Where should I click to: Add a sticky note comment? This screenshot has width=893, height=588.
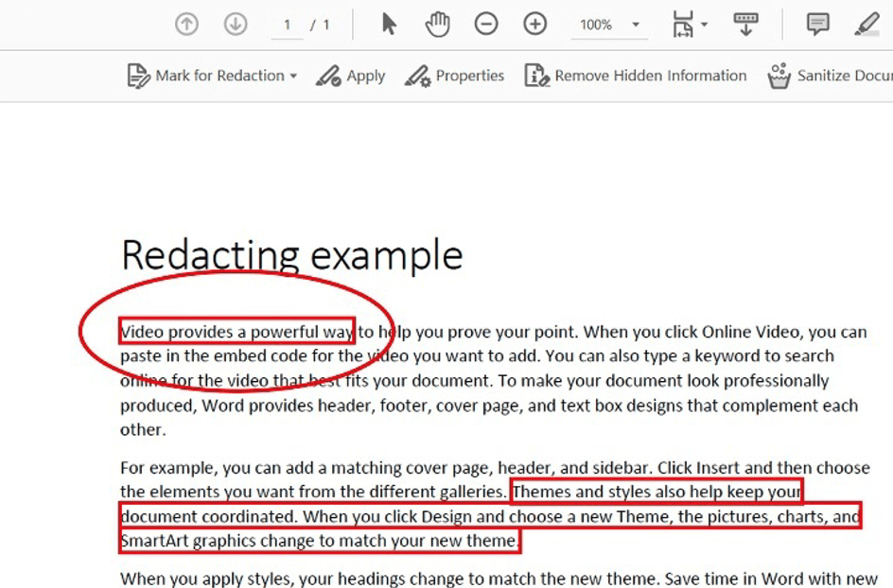pos(815,24)
